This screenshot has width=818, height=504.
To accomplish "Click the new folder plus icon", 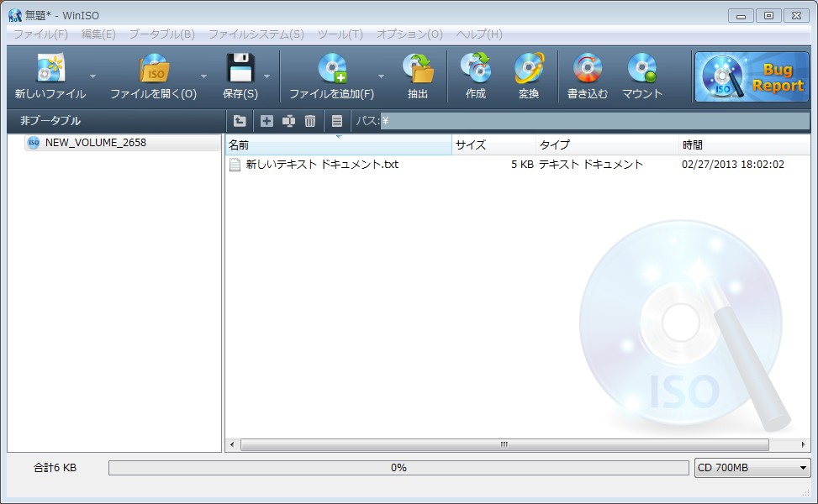I will (267, 121).
